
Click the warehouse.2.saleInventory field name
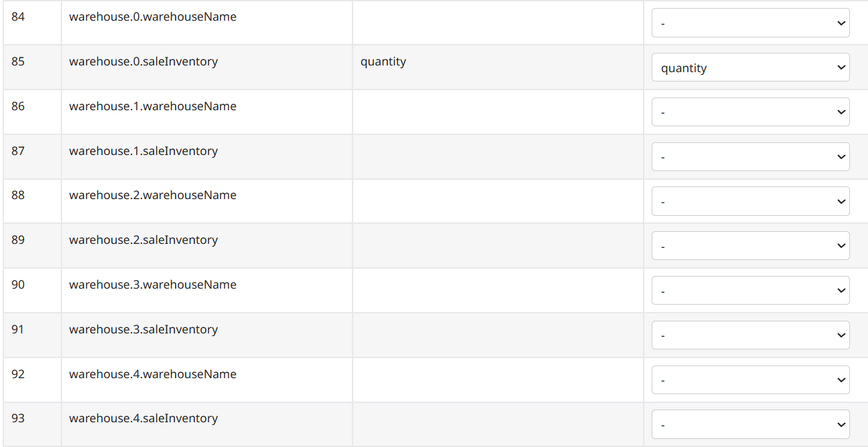[144, 240]
